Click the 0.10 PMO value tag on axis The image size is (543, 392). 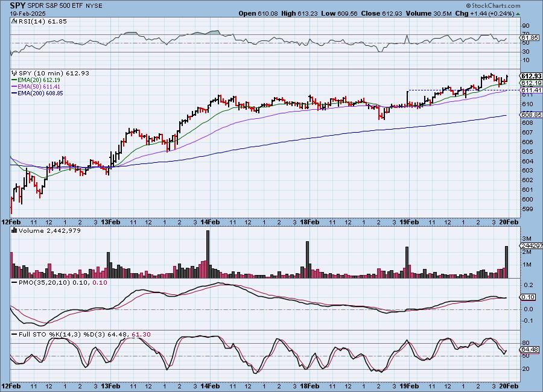(528, 297)
